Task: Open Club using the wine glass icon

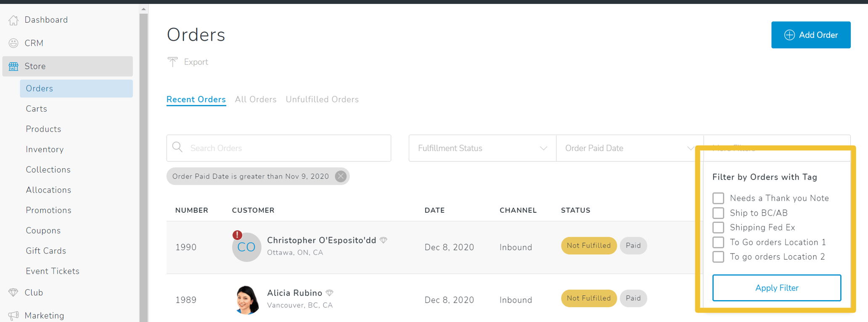Action: (x=13, y=292)
